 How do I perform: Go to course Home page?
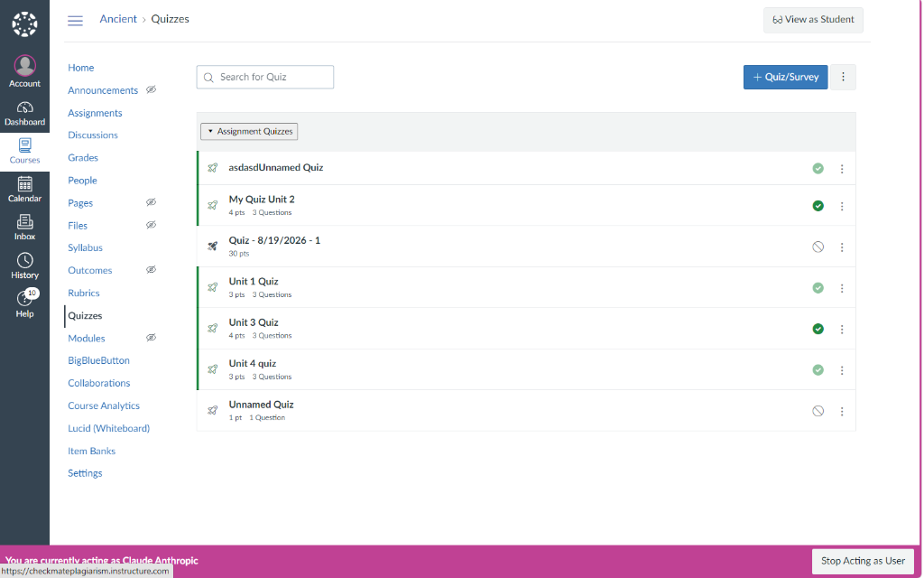[80, 68]
